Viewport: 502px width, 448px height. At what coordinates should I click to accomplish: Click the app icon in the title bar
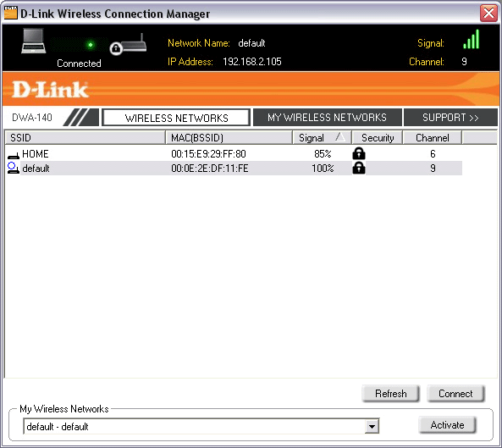pos(10,14)
